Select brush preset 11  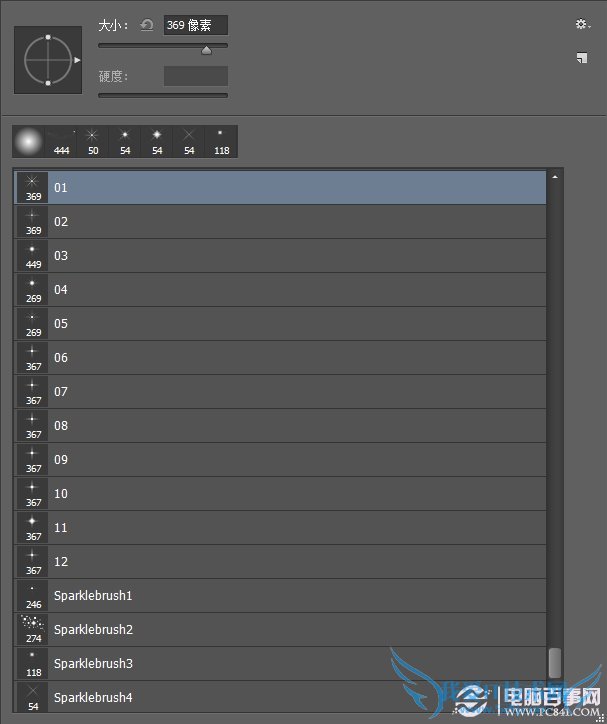pyautogui.click(x=281, y=528)
